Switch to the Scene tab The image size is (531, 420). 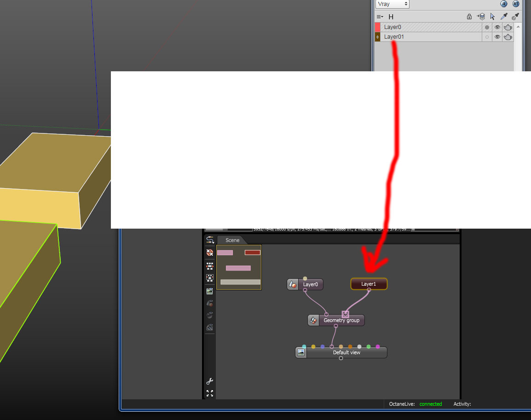click(x=232, y=240)
